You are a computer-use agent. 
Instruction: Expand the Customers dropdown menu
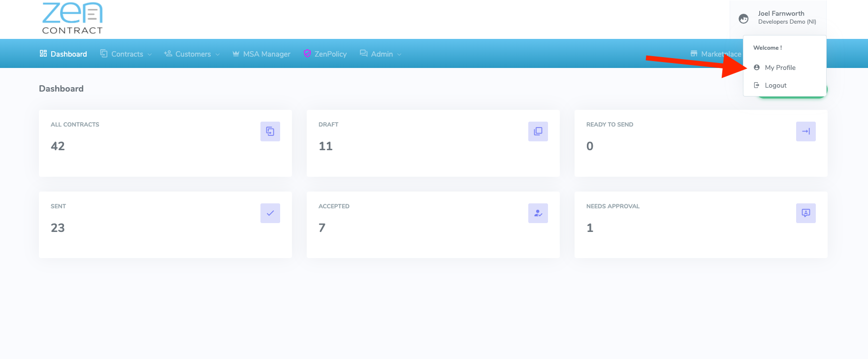coord(193,54)
